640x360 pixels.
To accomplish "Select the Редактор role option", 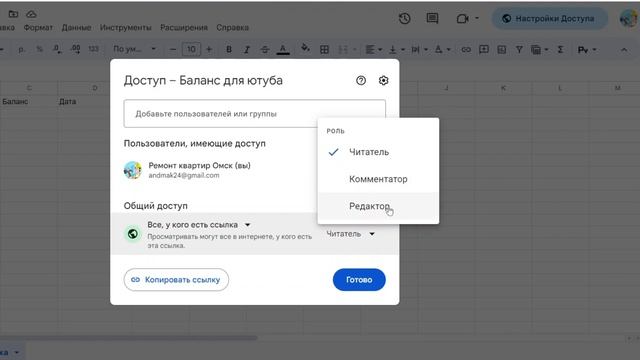I will (x=378, y=206).
